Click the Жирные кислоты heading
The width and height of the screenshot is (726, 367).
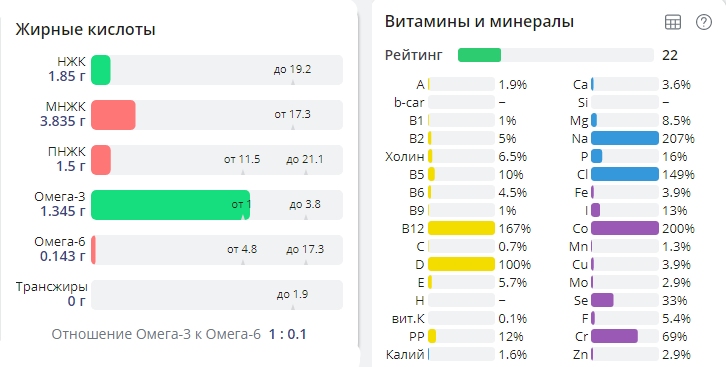coord(85,30)
